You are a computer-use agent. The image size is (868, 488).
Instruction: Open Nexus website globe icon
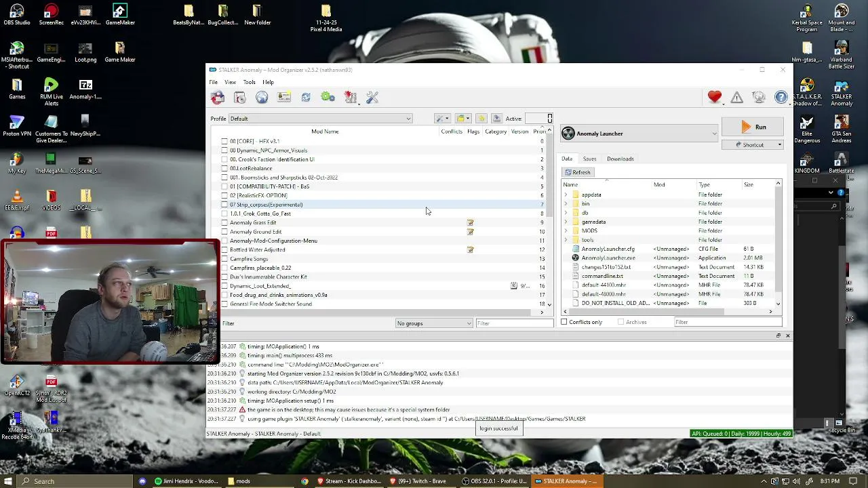click(x=262, y=98)
